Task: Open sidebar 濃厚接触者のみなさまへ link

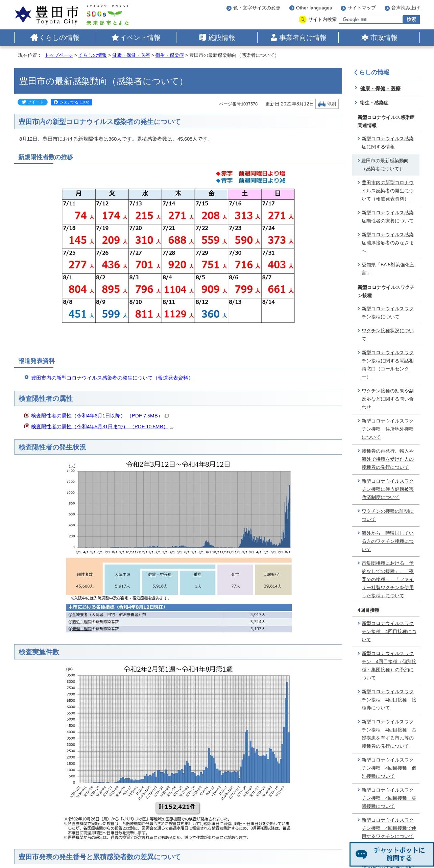Action: pos(387,243)
